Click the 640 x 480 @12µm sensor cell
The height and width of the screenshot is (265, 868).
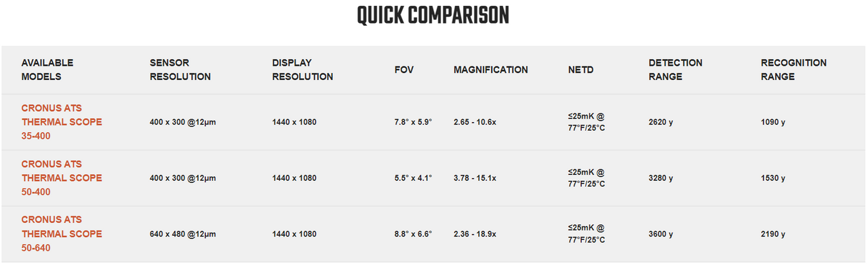click(x=183, y=234)
